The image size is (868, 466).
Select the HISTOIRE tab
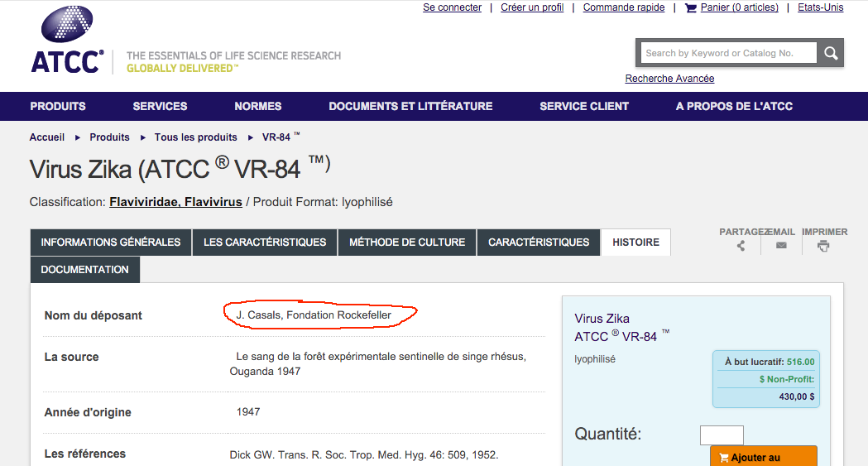coord(635,243)
